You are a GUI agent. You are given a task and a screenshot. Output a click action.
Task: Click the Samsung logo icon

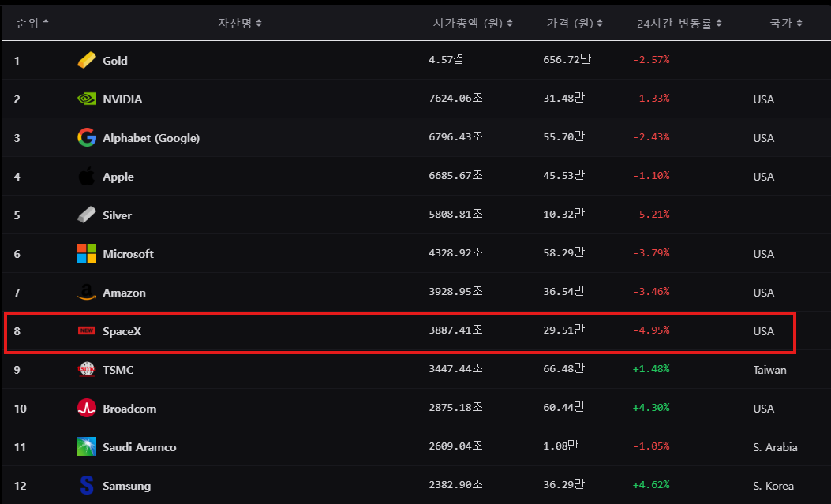pyautogui.click(x=86, y=486)
